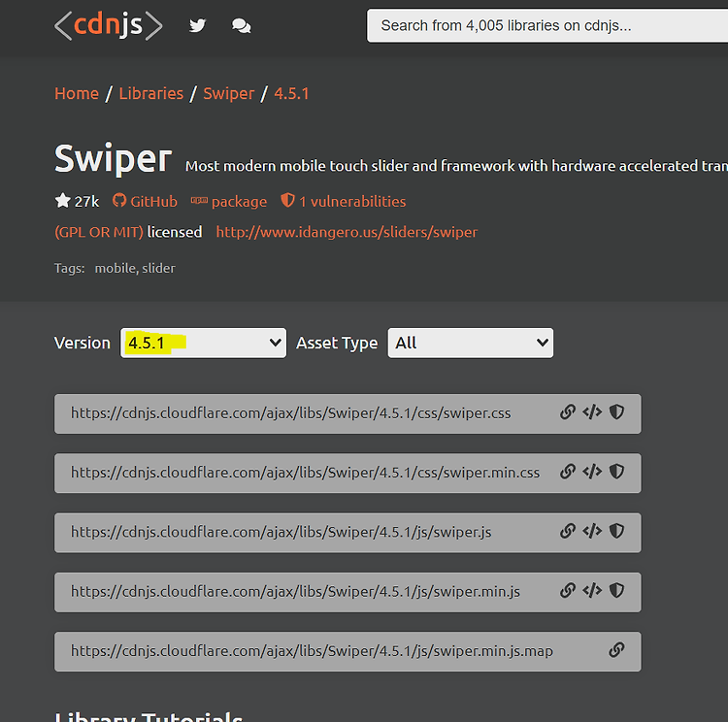Viewport: 728px width, 722px height.
Task: Copy URL link icon for swiper.css
Action: click(x=568, y=411)
